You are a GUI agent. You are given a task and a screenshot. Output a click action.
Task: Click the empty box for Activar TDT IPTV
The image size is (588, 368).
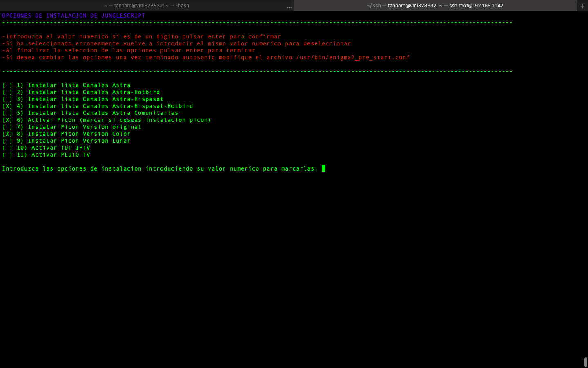[x=7, y=148]
